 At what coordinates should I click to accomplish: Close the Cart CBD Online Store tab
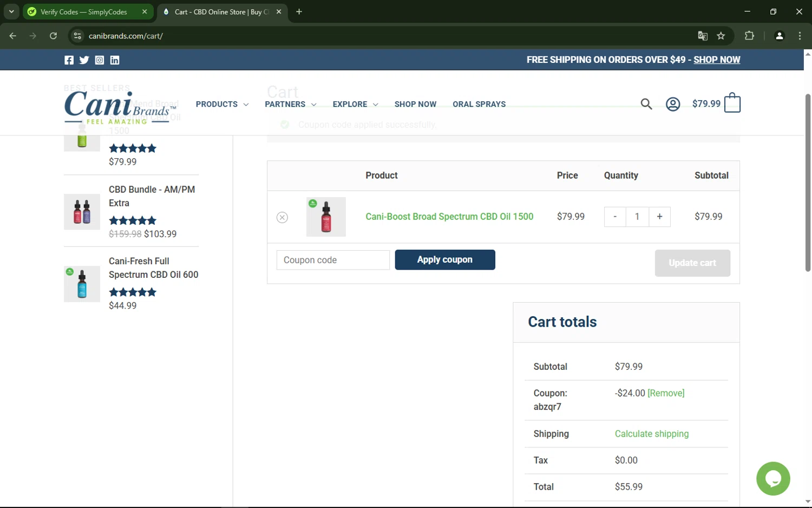coord(279,11)
